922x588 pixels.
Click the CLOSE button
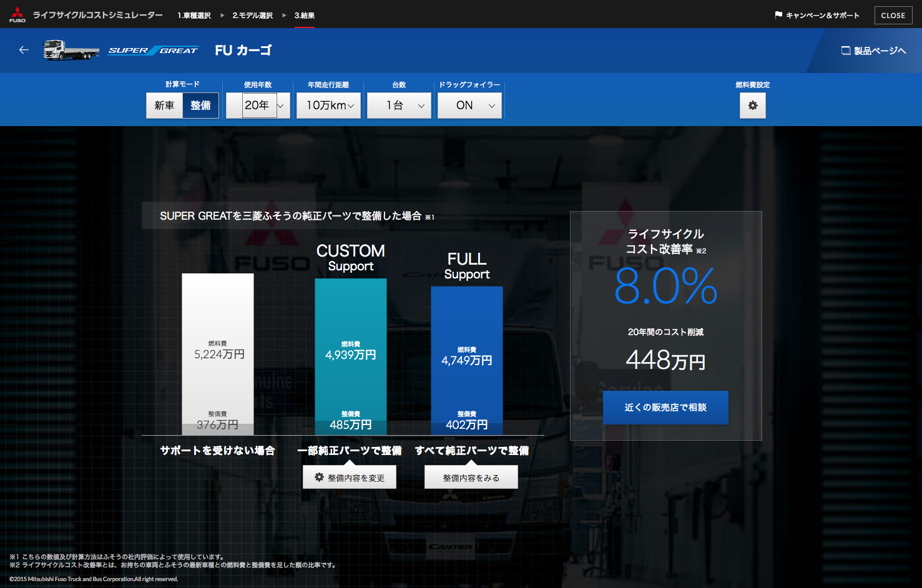pyautogui.click(x=893, y=15)
